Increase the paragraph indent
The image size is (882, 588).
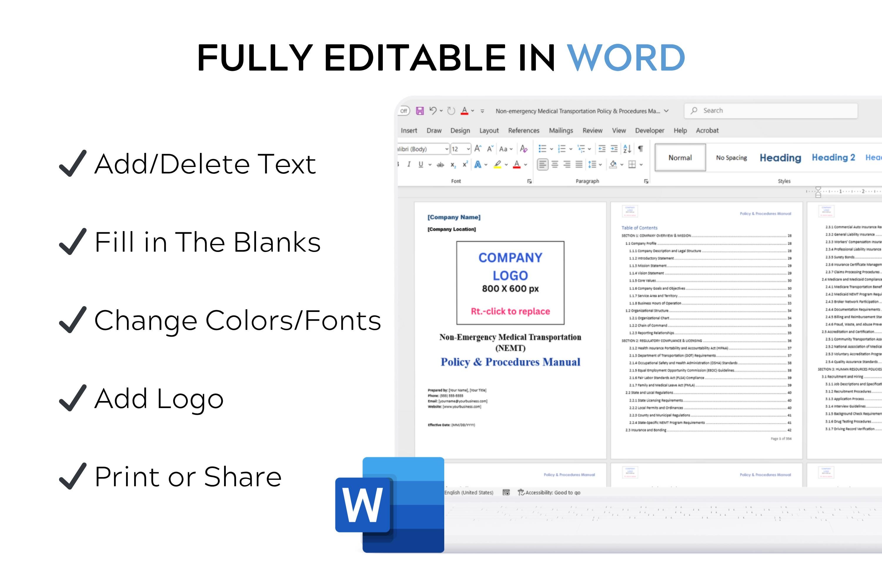coord(614,148)
